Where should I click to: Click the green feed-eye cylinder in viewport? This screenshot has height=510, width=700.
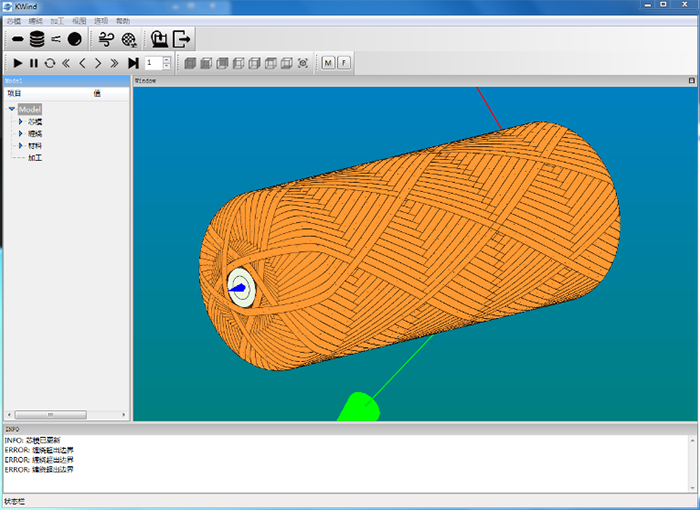tap(359, 407)
